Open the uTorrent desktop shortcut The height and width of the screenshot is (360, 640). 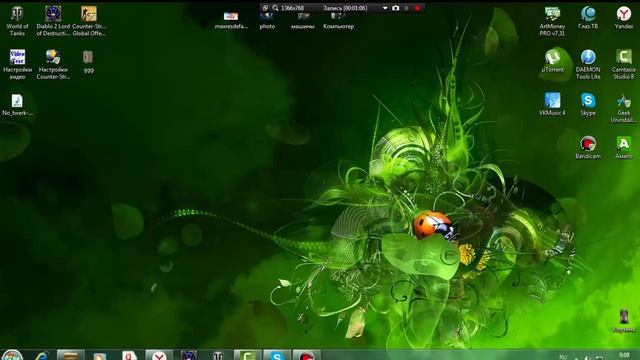(x=552, y=61)
